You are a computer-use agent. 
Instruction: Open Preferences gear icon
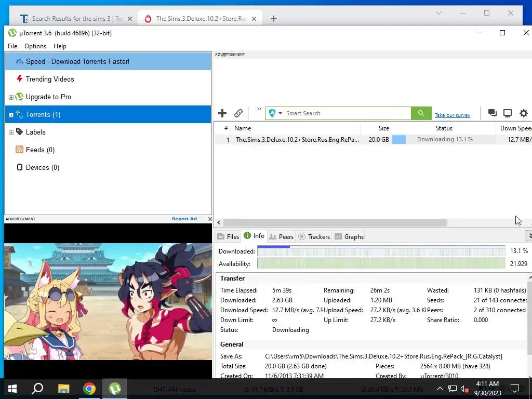(x=524, y=113)
